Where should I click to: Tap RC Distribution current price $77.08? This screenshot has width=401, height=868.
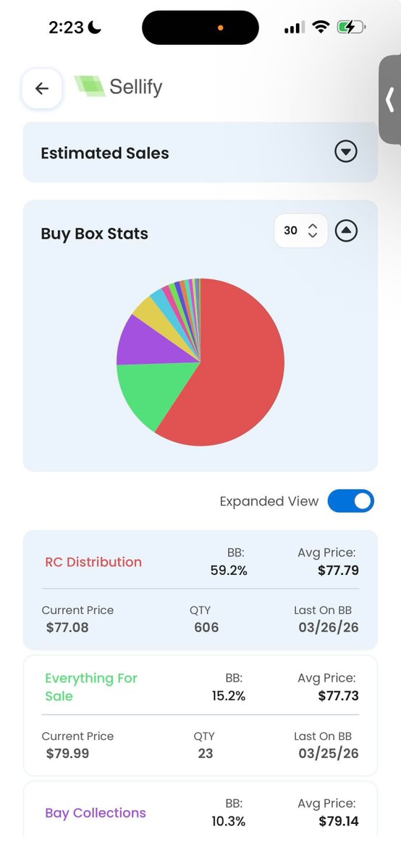click(67, 627)
